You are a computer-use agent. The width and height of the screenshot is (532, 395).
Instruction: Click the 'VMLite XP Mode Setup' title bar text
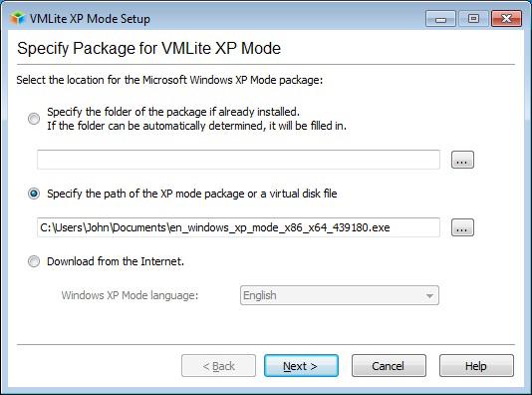tap(90, 19)
